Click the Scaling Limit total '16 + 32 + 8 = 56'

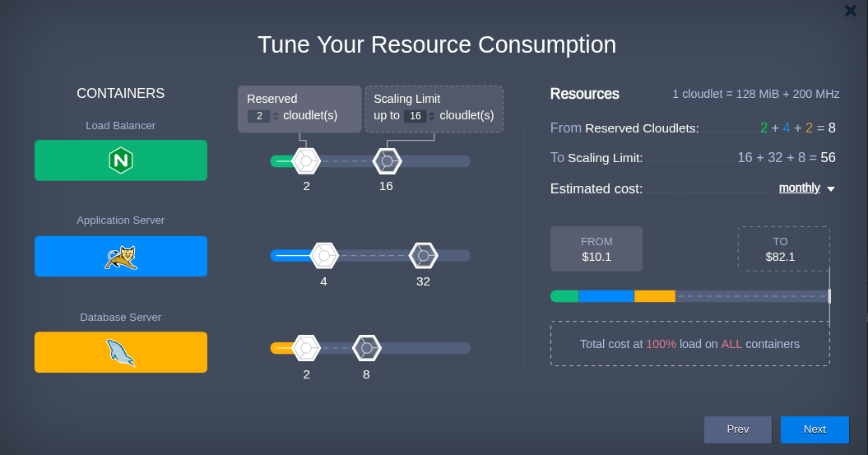pos(787,158)
